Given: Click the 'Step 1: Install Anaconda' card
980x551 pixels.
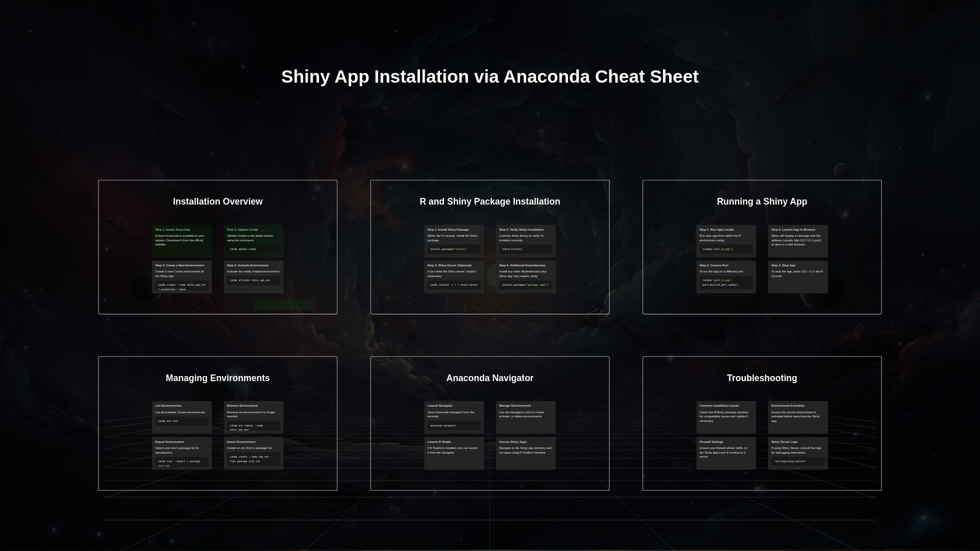Looking at the screenshot, I should tap(182, 241).
